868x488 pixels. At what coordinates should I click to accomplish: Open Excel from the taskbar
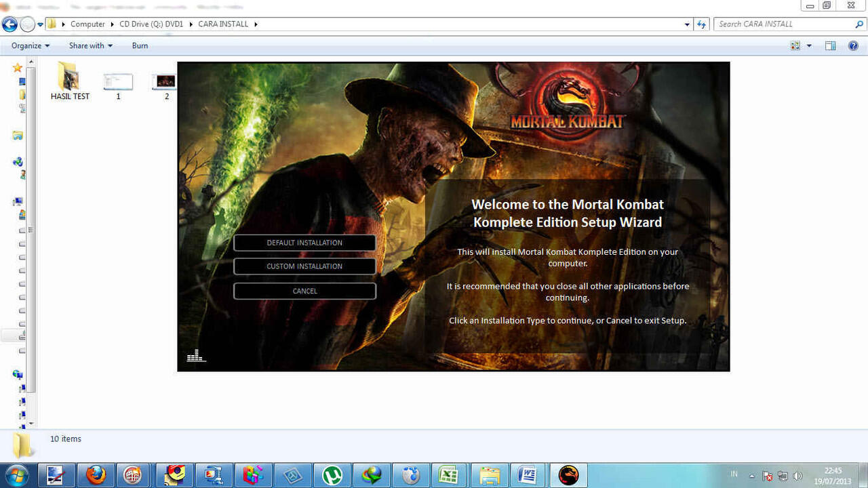[448, 475]
